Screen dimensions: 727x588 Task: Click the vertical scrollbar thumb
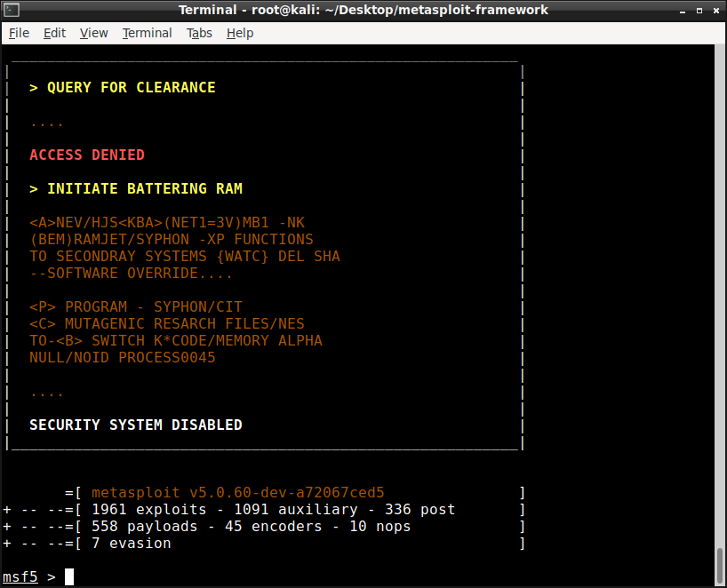(720, 566)
